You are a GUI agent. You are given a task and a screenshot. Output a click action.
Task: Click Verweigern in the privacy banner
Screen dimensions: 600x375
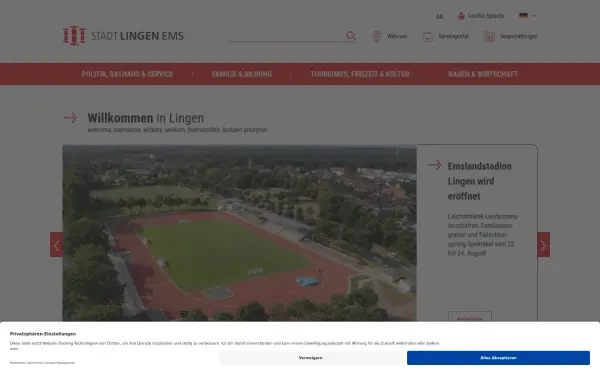(310, 358)
